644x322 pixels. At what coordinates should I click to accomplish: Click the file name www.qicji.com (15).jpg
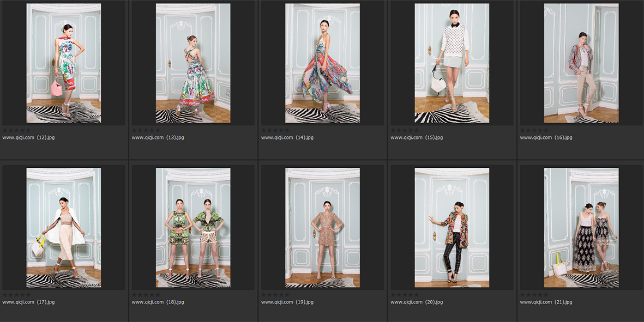coord(417,138)
